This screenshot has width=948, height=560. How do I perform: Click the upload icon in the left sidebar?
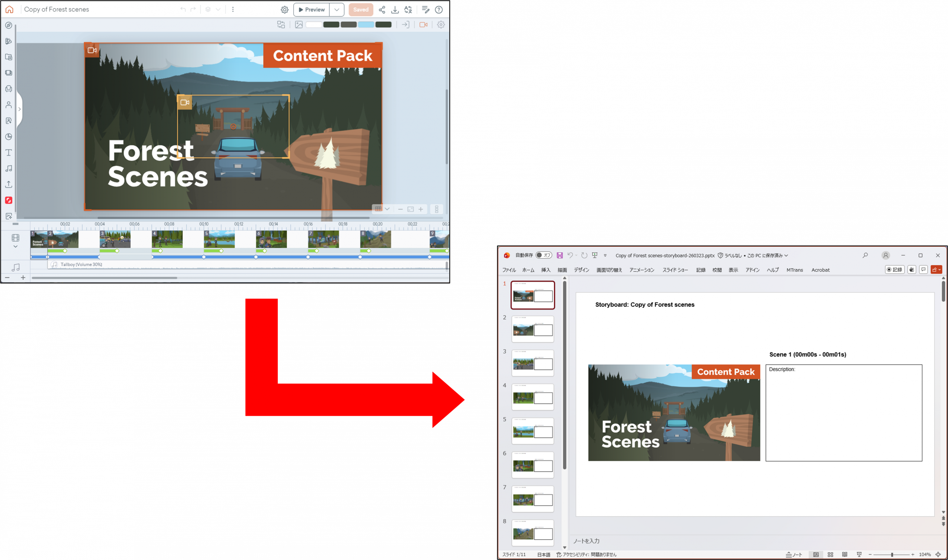click(9, 185)
